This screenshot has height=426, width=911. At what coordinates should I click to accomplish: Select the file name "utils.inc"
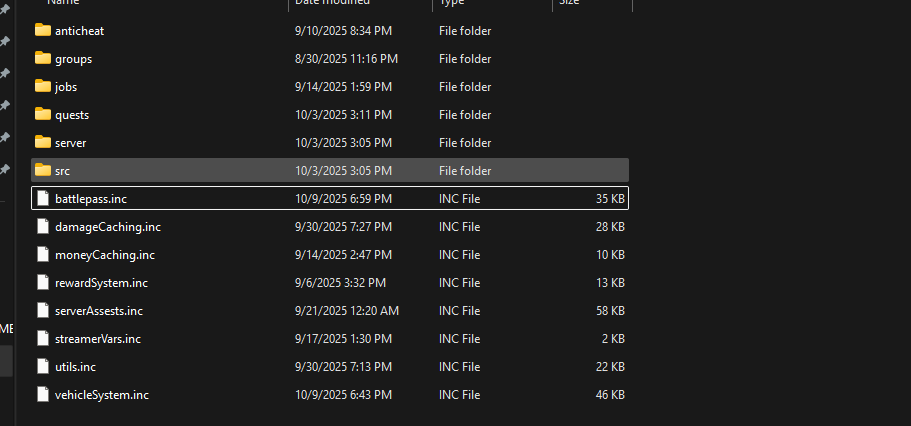[76, 367]
